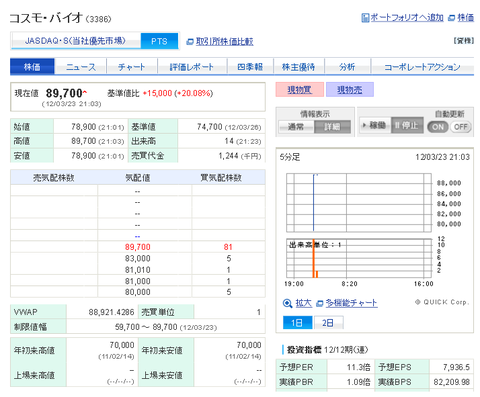Click the 売気配株数 column header

[54, 178]
